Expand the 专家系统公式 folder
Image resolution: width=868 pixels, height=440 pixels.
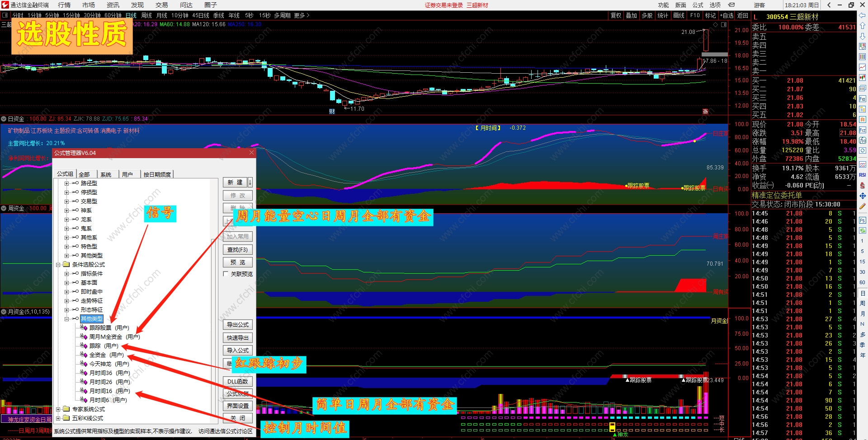point(58,409)
